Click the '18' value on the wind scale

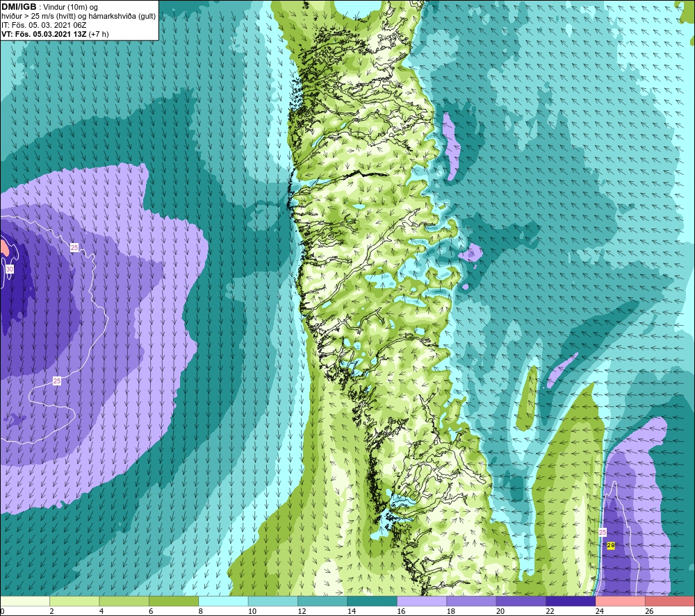coord(451,611)
